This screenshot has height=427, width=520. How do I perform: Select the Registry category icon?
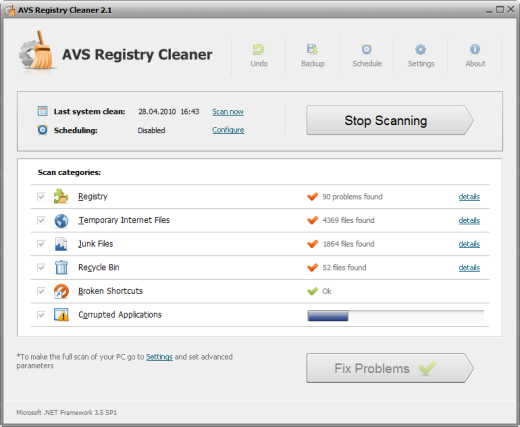pyautogui.click(x=61, y=196)
